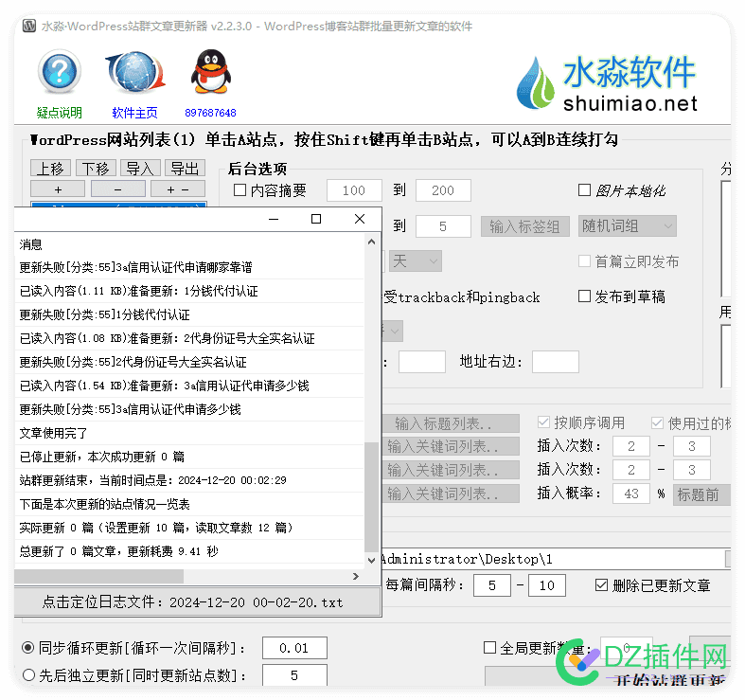Select log row 站群更新结束 time entry

point(190,480)
